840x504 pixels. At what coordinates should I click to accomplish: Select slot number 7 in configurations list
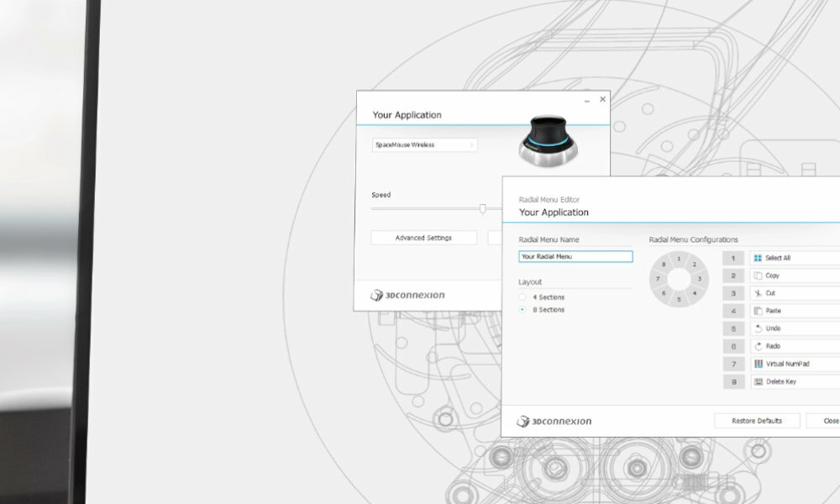[x=733, y=364]
